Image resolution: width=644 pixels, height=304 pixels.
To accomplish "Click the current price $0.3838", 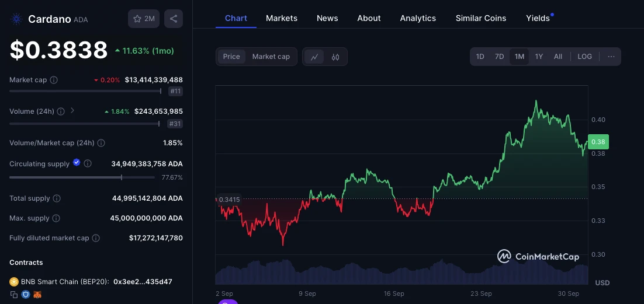I will 59,50.
